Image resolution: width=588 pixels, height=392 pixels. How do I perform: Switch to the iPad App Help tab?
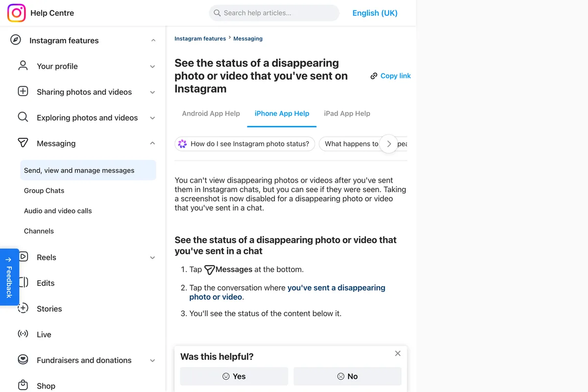click(347, 113)
